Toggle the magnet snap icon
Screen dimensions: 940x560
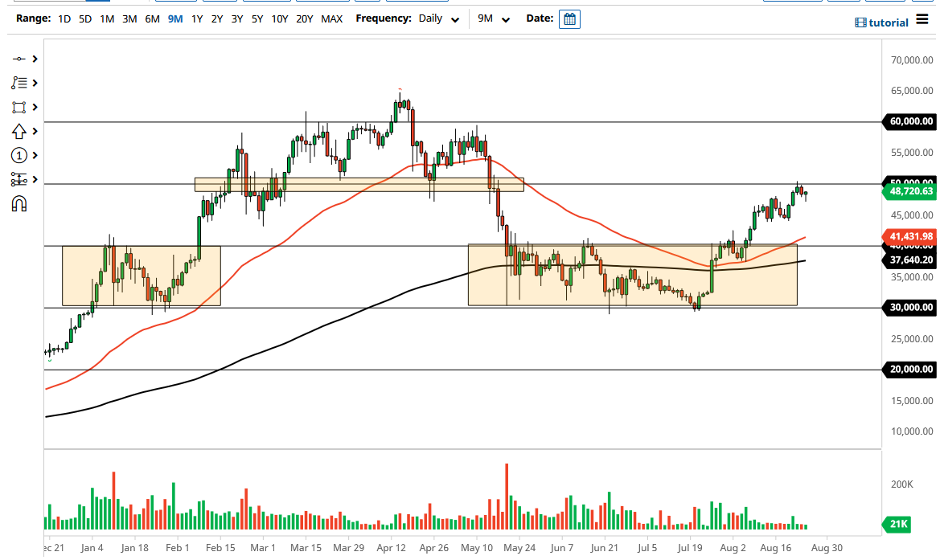[x=18, y=204]
